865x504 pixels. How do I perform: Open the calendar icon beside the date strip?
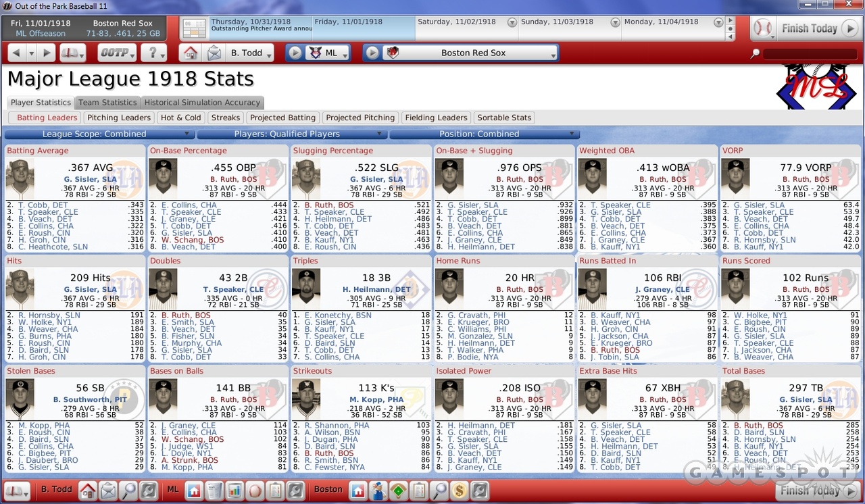pos(194,29)
